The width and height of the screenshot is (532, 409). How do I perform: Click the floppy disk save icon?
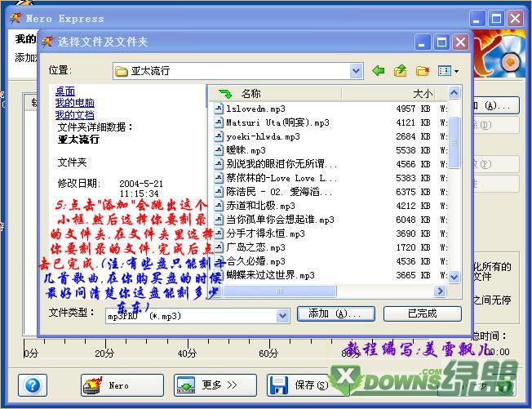pos(278,385)
